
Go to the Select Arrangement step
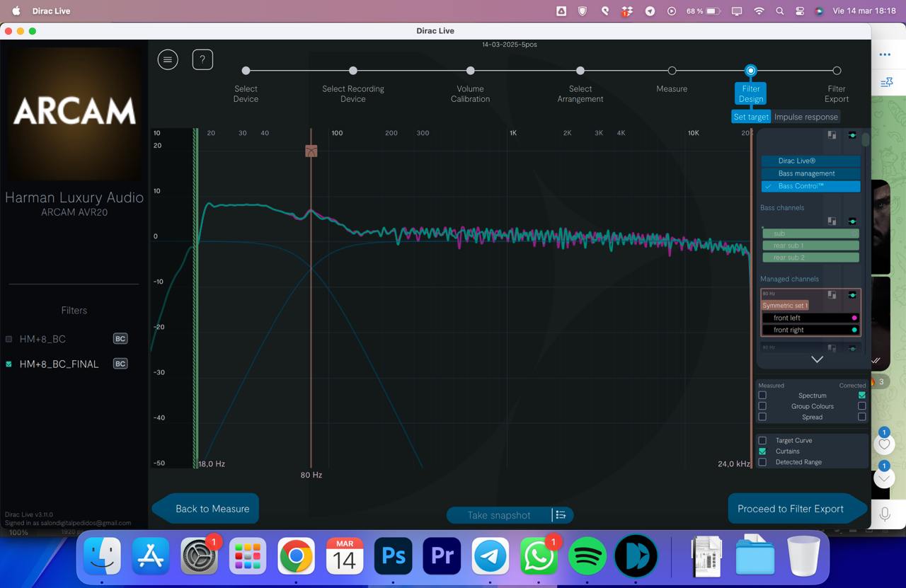pyautogui.click(x=580, y=71)
